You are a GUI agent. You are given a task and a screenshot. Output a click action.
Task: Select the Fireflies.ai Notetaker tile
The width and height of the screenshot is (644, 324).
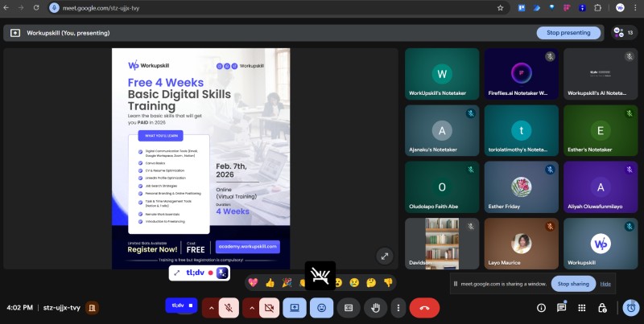click(521, 74)
